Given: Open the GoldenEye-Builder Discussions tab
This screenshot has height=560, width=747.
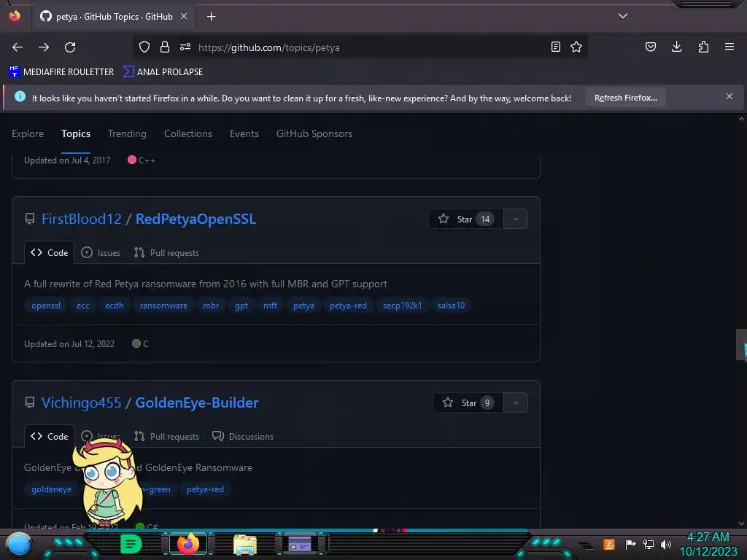Looking at the screenshot, I should 243,437.
